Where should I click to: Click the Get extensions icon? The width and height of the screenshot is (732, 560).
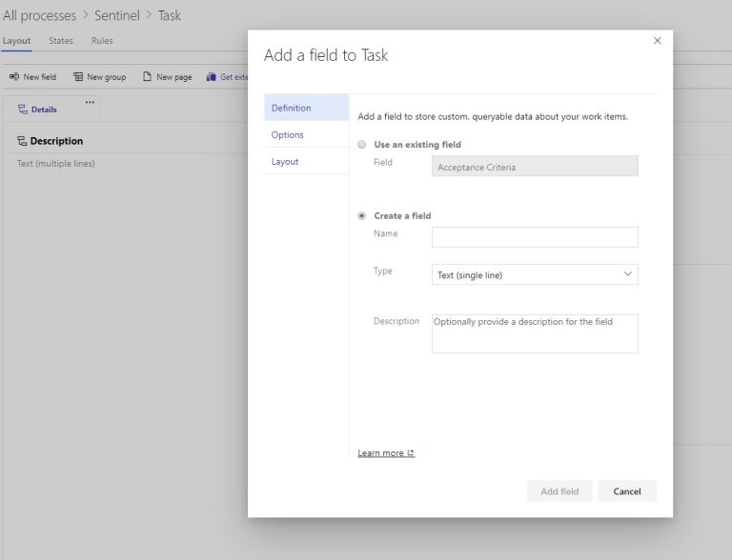click(212, 77)
